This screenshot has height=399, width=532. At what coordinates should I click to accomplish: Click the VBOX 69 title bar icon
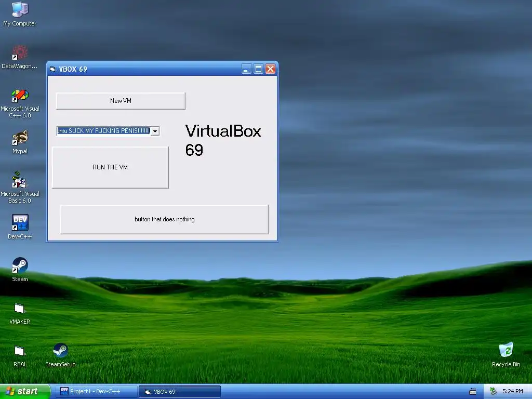pos(52,69)
